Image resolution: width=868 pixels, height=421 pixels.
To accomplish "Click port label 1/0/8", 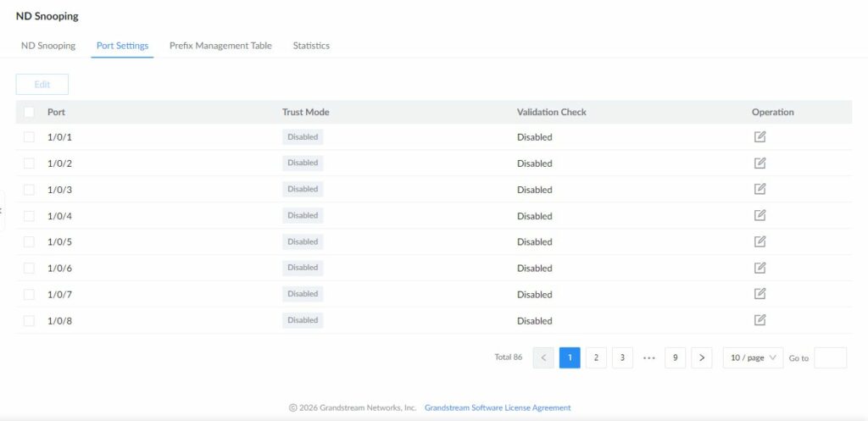I will pyautogui.click(x=60, y=321).
